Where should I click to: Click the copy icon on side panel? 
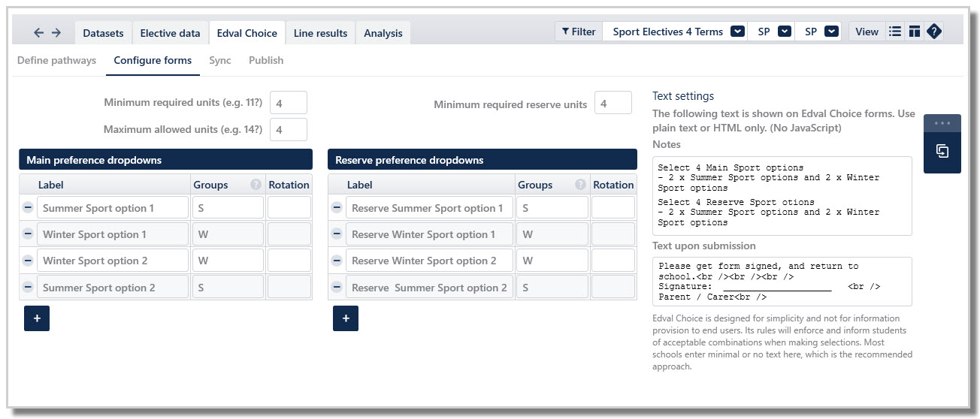click(x=942, y=152)
